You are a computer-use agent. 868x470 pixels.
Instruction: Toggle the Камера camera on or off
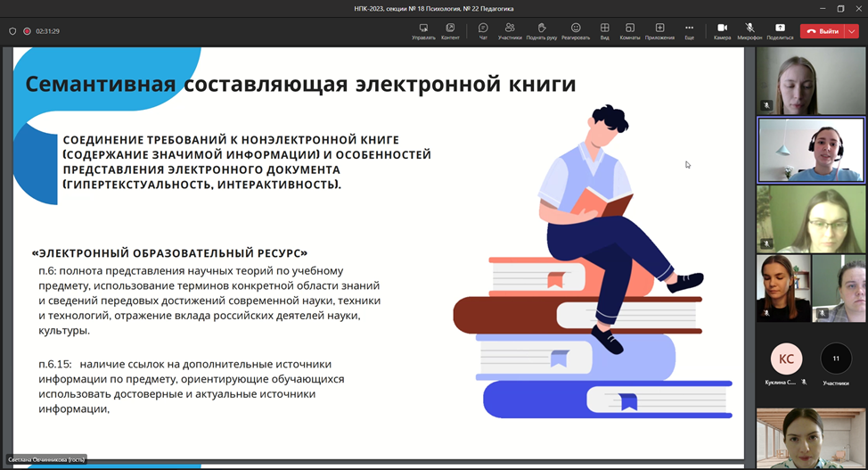722,30
